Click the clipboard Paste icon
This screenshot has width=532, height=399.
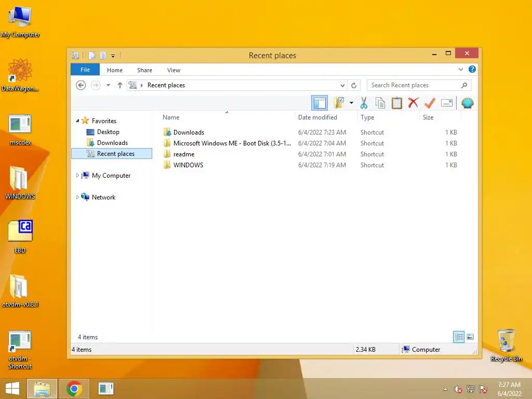tap(396, 103)
